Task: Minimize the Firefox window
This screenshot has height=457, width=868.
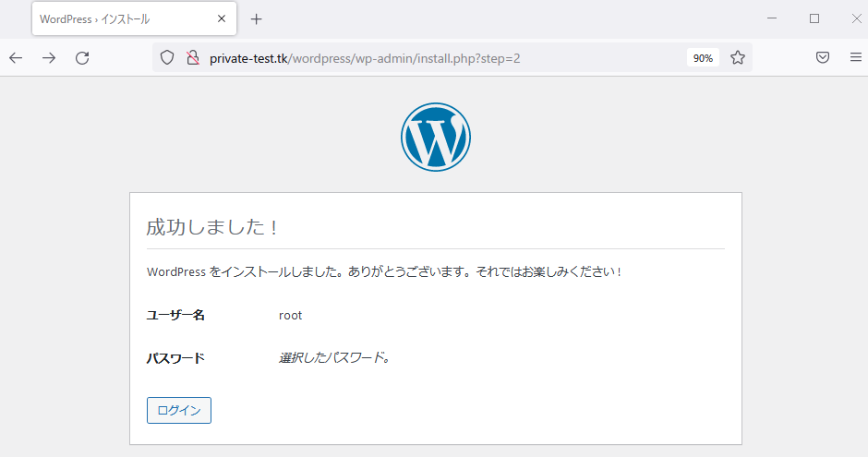Action: point(772,18)
